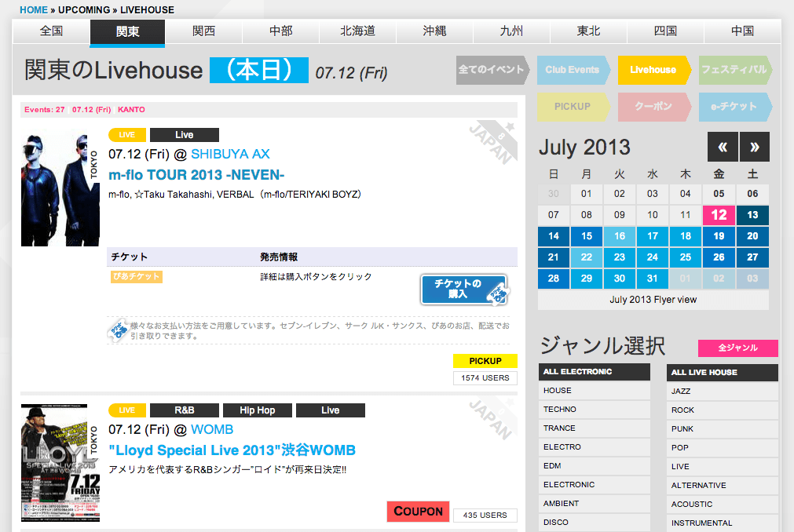Choose INSTRUMENTAL genre

pyautogui.click(x=722, y=523)
